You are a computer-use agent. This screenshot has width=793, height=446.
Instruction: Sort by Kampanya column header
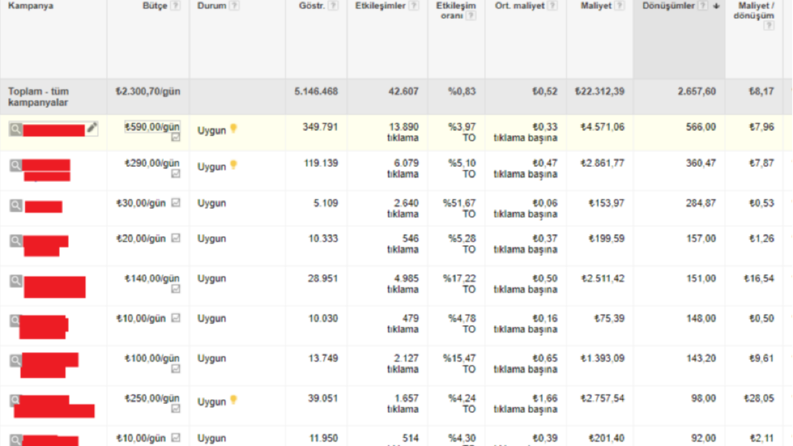tap(30, 6)
